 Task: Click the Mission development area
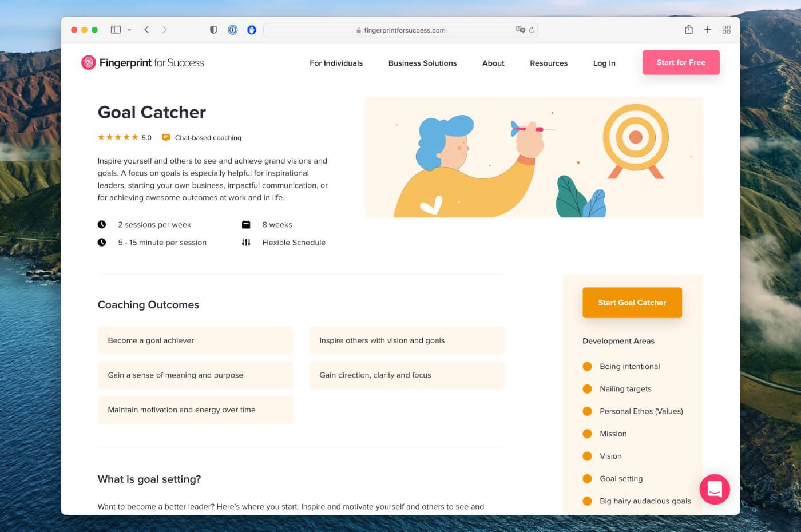(605, 434)
